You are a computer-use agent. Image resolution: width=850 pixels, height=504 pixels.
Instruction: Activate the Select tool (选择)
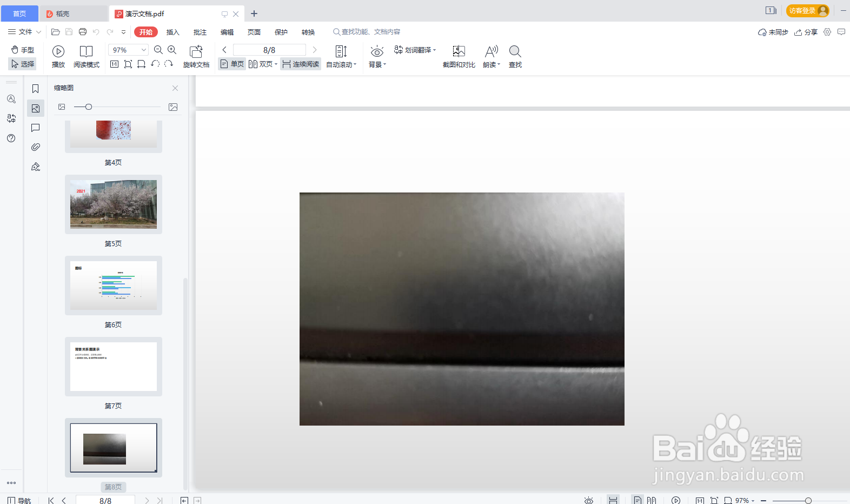pyautogui.click(x=22, y=64)
